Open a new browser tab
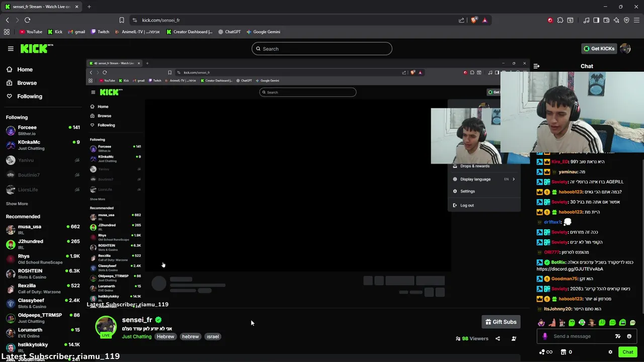 (x=89, y=7)
